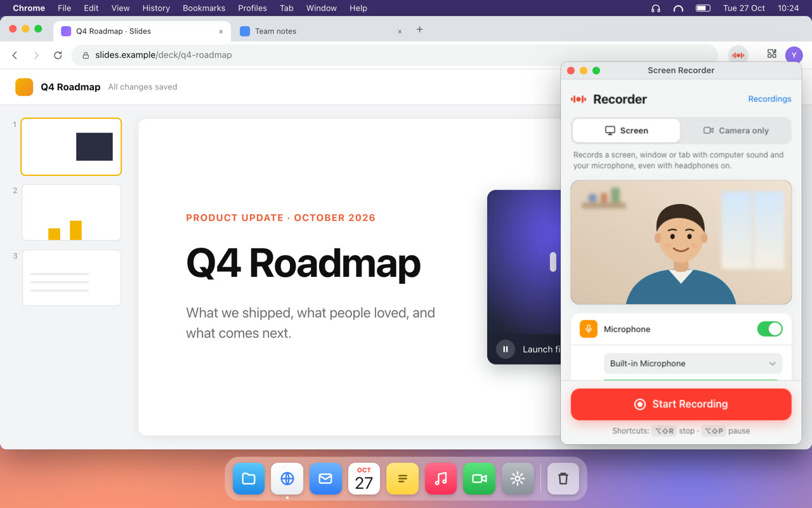This screenshot has width=812, height=508.
Task: Open the Calendar dock icon
Action: coord(364,479)
